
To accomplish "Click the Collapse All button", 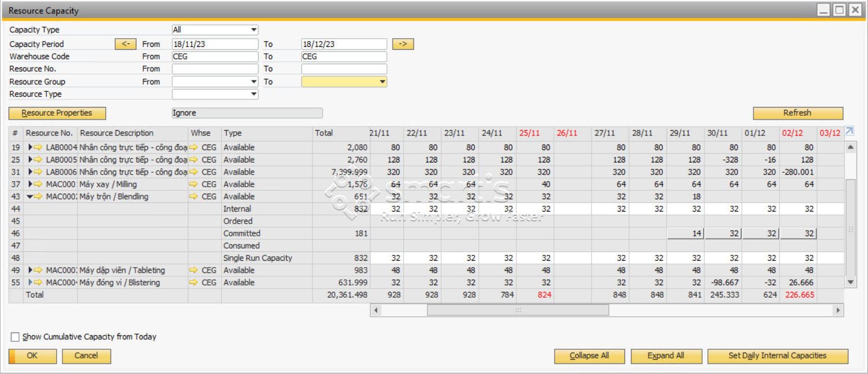I will [589, 356].
